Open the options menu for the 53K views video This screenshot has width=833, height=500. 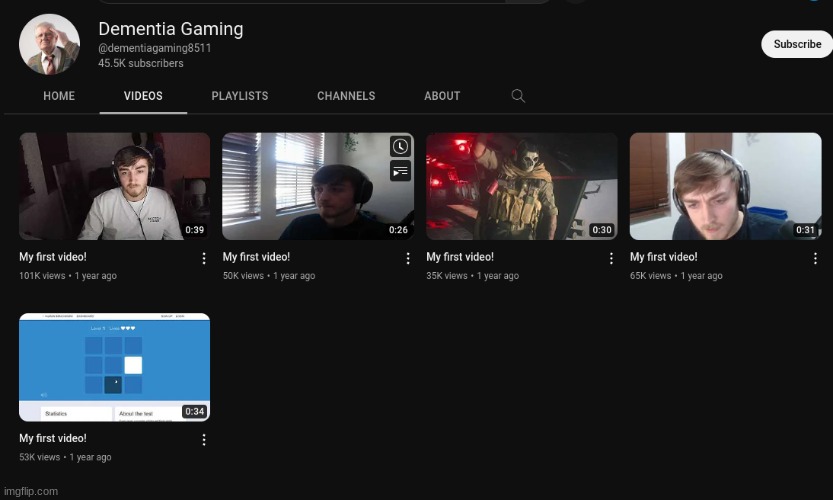point(204,439)
